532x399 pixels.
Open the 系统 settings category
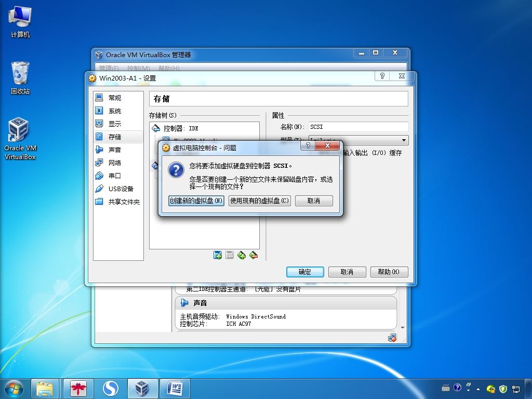118,111
